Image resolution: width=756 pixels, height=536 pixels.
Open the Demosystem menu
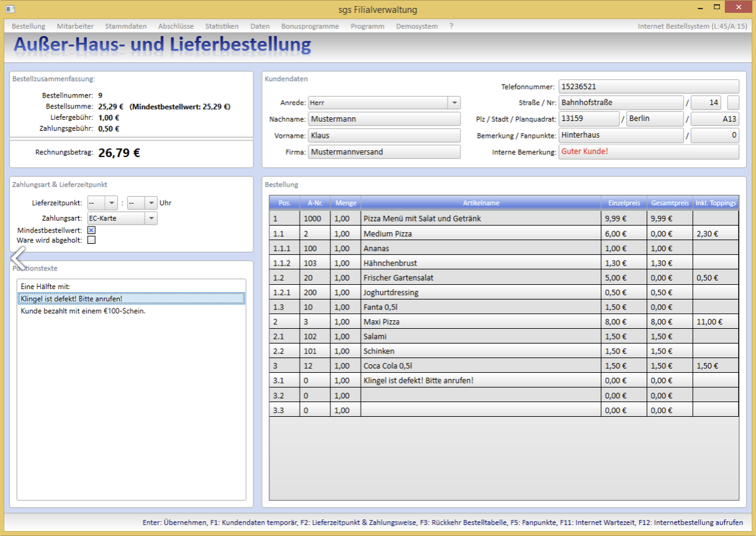(417, 27)
